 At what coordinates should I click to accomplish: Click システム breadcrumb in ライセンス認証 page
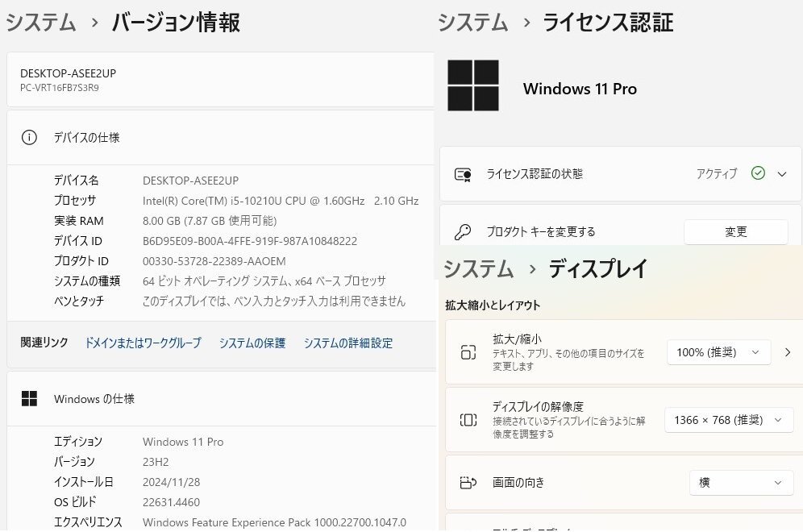[x=472, y=23]
